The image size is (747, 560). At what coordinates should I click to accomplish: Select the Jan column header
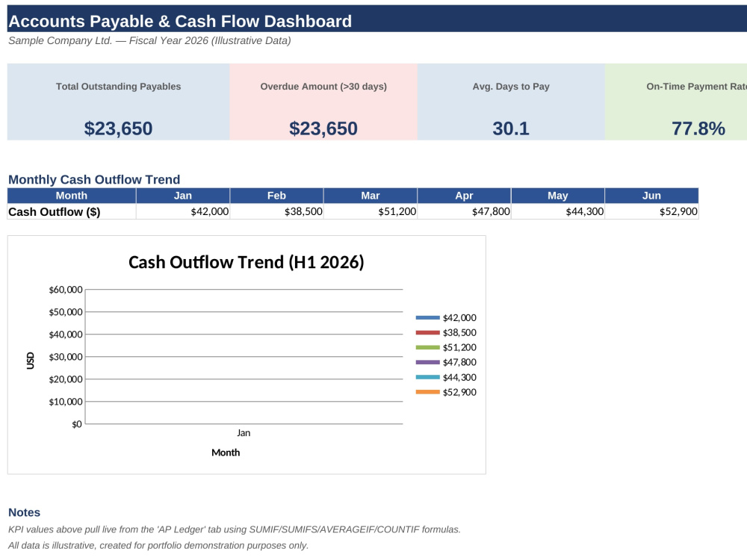[x=183, y=196]
